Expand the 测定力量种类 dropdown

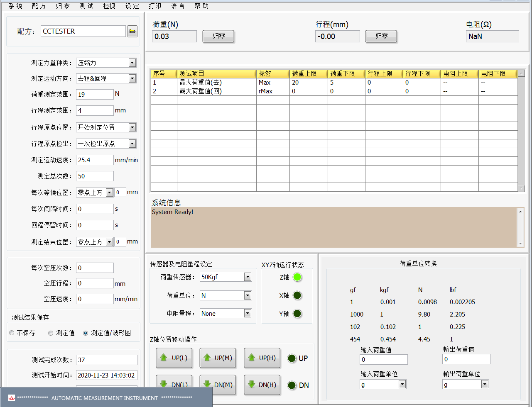pyautogui.click(x=132, y=63)
